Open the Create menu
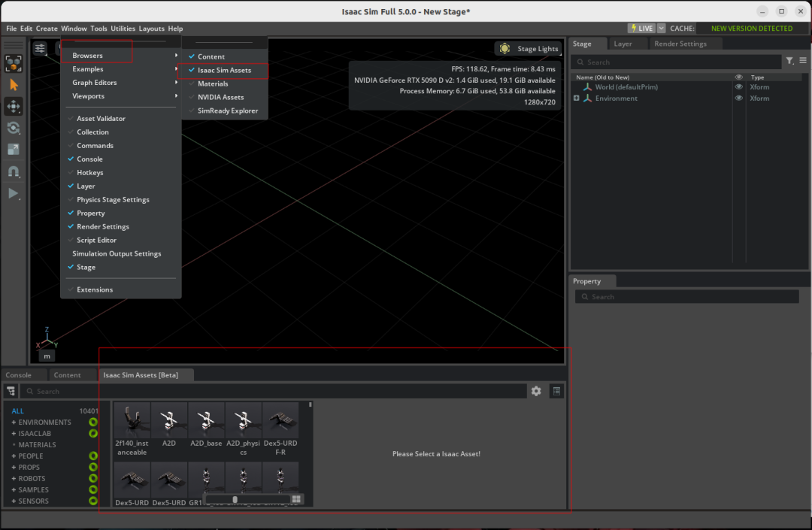The image size is (812, 530). (47, 29)
